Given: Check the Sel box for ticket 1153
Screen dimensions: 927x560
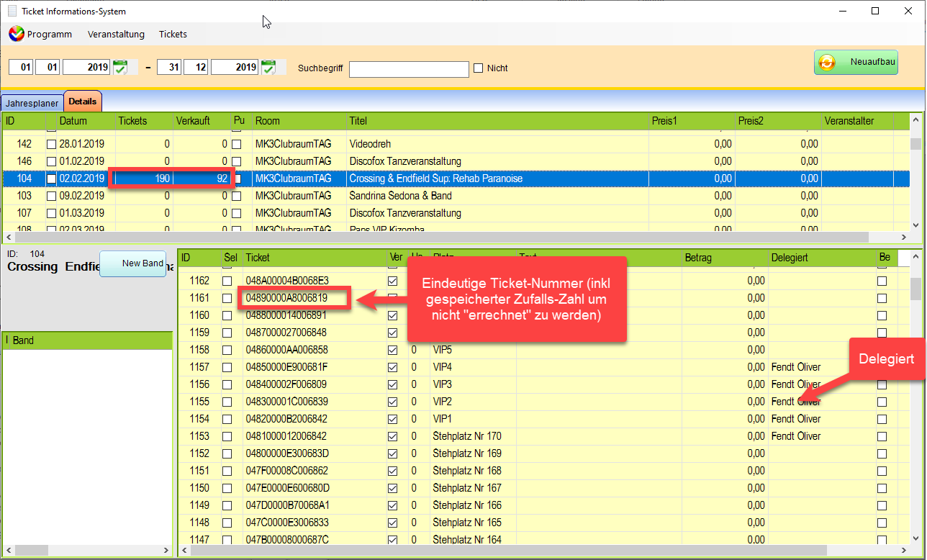Looking at the screenshot, I should (x=227, y=436).
